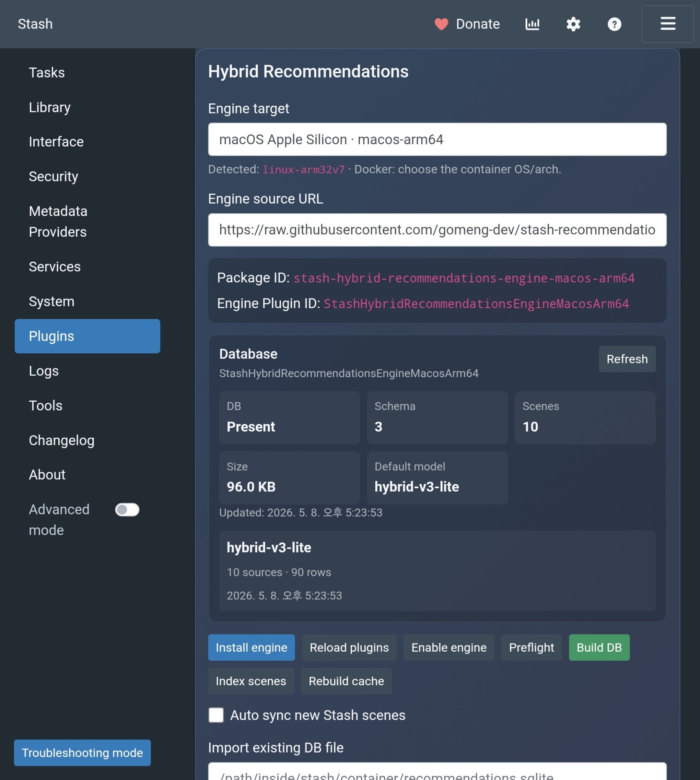Open the Tasks settings section

pos(47,73)
